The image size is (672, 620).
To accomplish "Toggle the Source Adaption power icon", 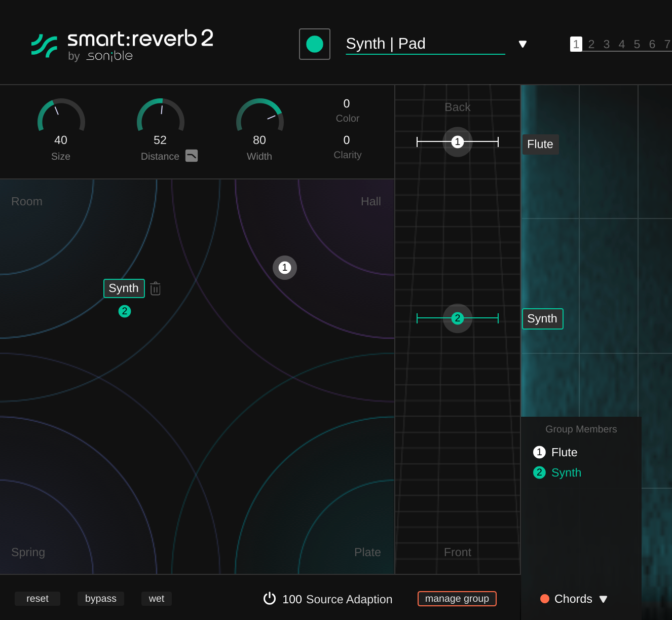I will tap(270, 599).
